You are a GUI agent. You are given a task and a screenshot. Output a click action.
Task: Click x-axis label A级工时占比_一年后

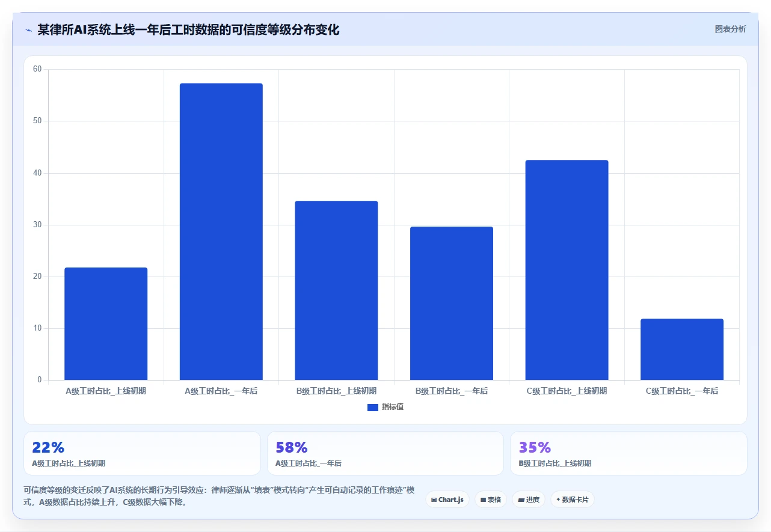[x=221, y=391]
